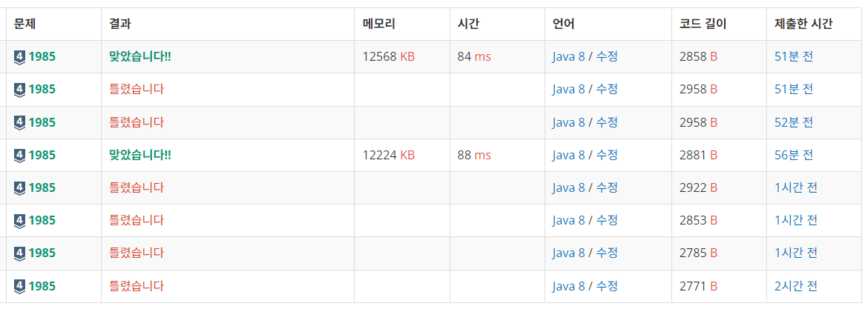Click the 2시간 전 submission timestamp
The width and height of the screenshot is (868, 309).
pos(796,286)
